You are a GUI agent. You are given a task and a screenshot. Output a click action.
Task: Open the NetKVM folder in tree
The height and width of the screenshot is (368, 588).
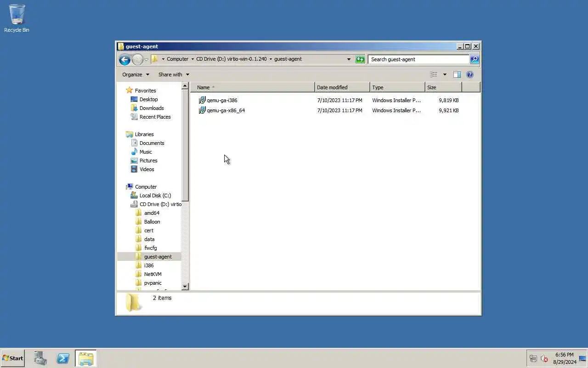(x=148, y=274)
